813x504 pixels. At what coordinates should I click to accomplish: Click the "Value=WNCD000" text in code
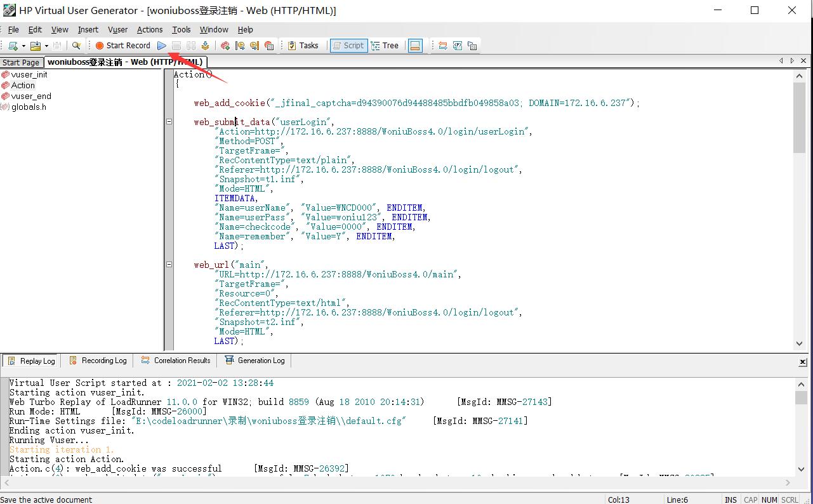340,208
